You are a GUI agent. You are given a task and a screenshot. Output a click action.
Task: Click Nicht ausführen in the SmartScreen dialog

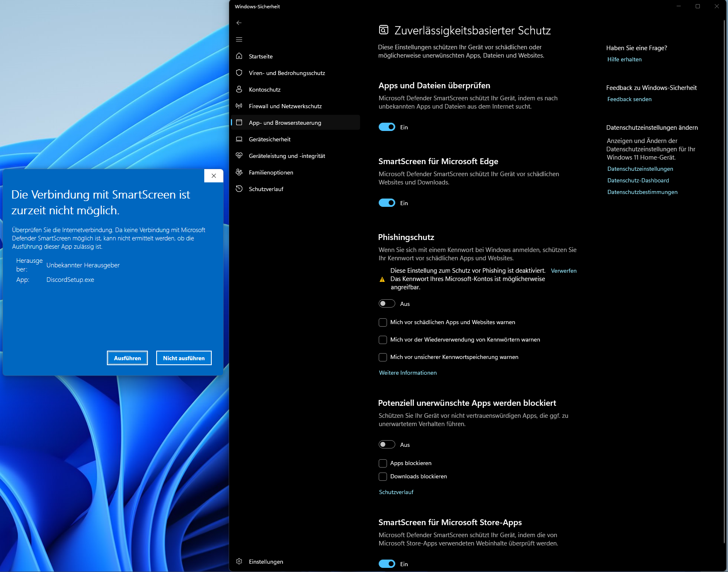pyautogui.click(x=184, y=358)
